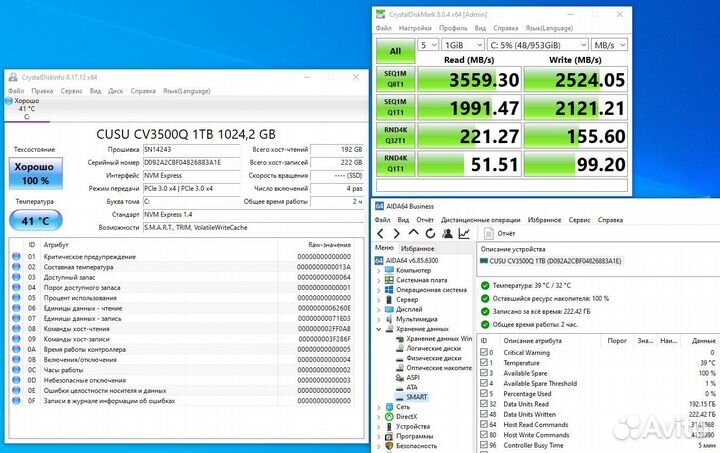Click the Прошивка field SN14243
The image size is (720, 453).
[x=191, y=150]
